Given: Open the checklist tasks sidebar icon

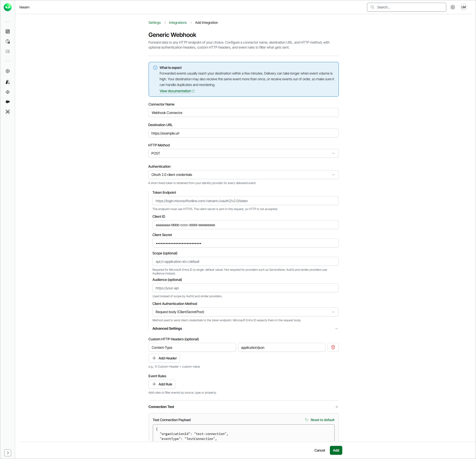Looking at the screenshot, I should pyautogui.click(x=8, y=51).
